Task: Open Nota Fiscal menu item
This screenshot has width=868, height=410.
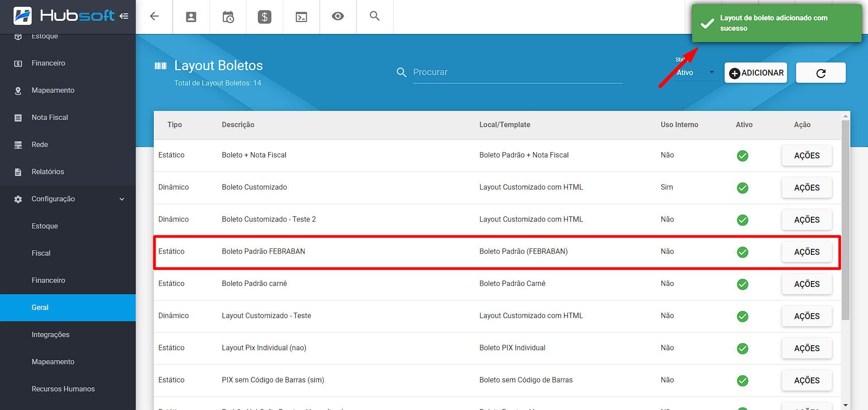Action: tap(68, 118)
